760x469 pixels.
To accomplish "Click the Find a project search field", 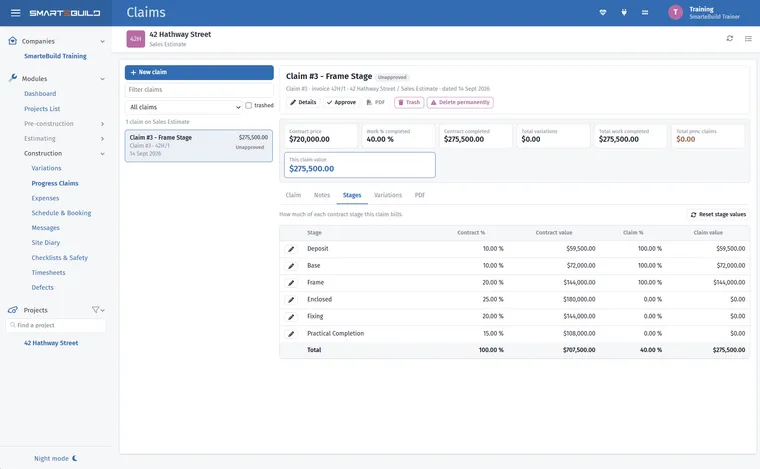I will (x=56, y=325).
